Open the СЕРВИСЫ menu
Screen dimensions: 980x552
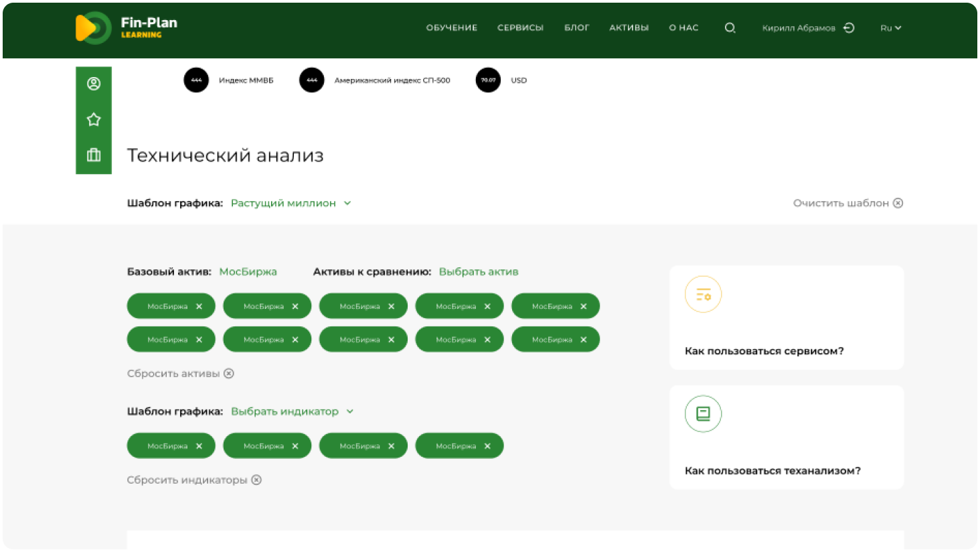(x=520, y=28)
